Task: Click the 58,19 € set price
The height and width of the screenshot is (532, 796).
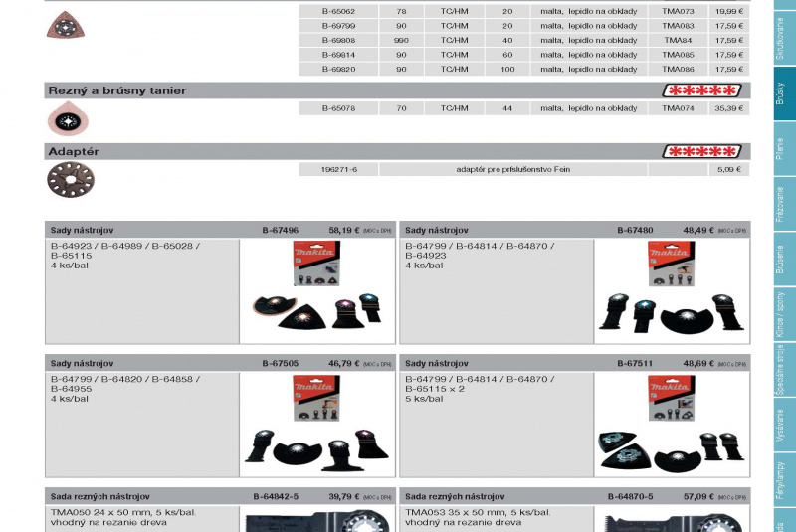Action: [x=344, y=231]
